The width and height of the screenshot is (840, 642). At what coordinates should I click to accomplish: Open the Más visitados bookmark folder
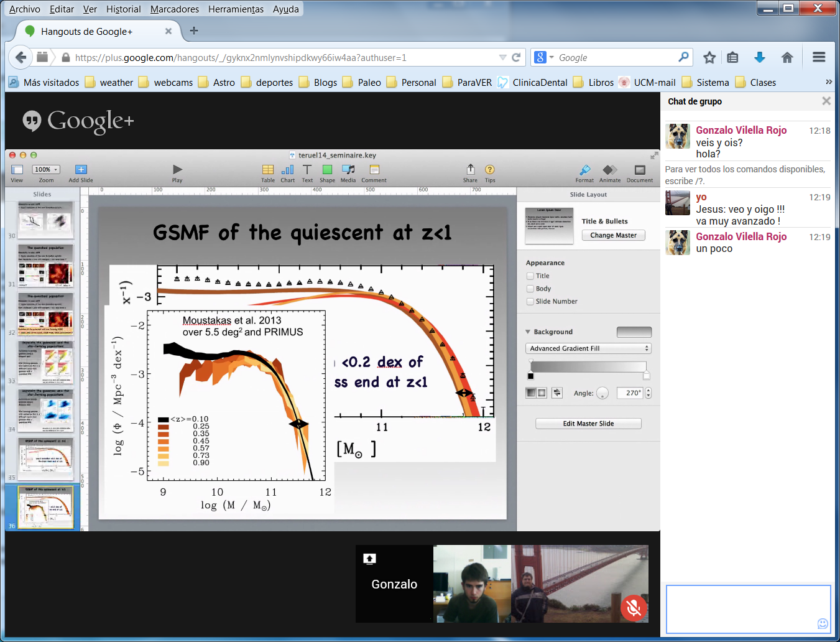(x=44, y=82)
